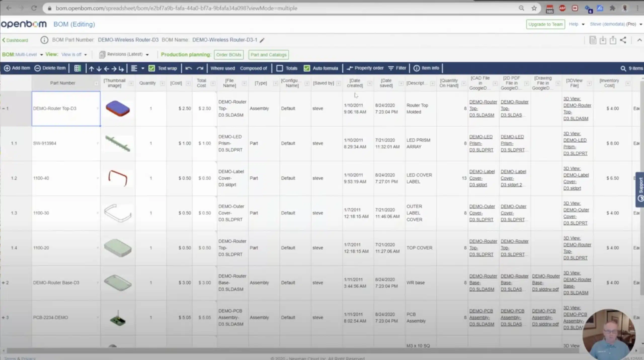The image size is (644, 360).
Task: Open Part and Catalogs
Action: point(268,55)
